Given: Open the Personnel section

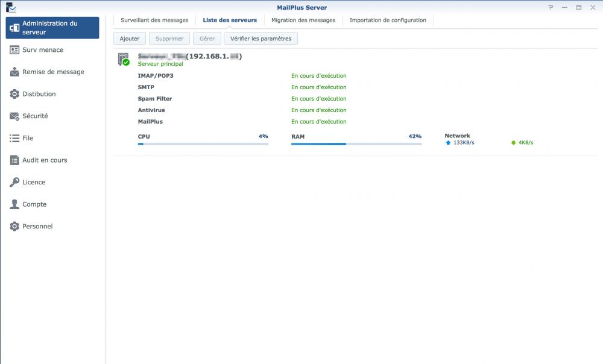Looking at the screenshot, I should 52,227.
